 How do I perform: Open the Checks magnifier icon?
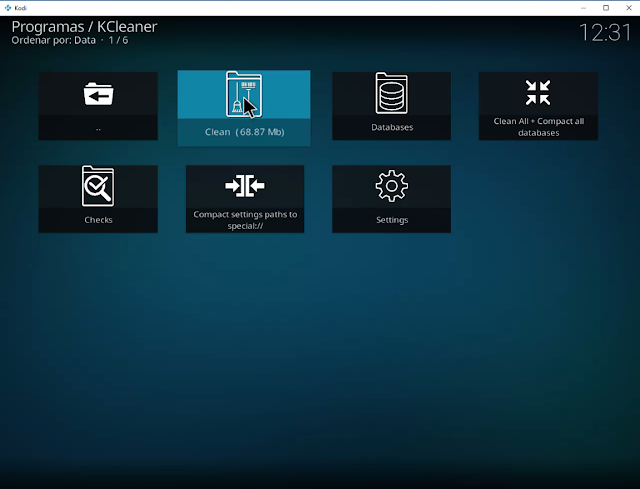click(x=98, y=186)
